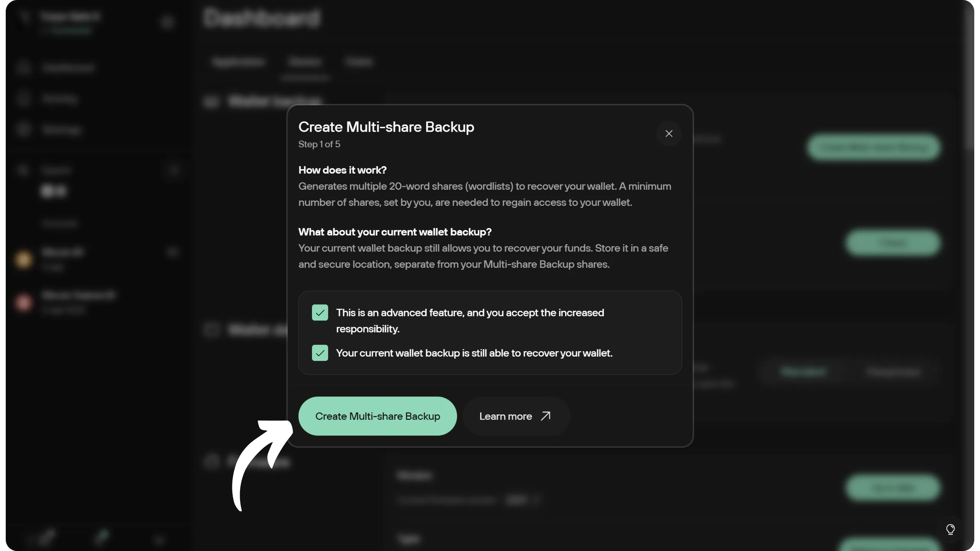Click the blurred Settings sidebar gear icon
980x551 pixels.
coord(23,130)
